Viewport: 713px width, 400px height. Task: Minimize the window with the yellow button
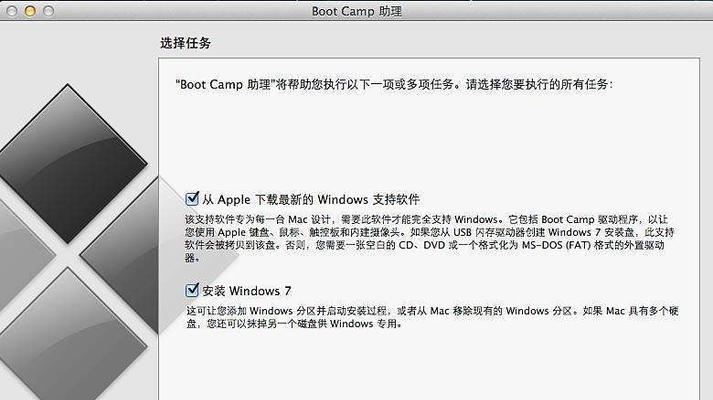[30, 11]
